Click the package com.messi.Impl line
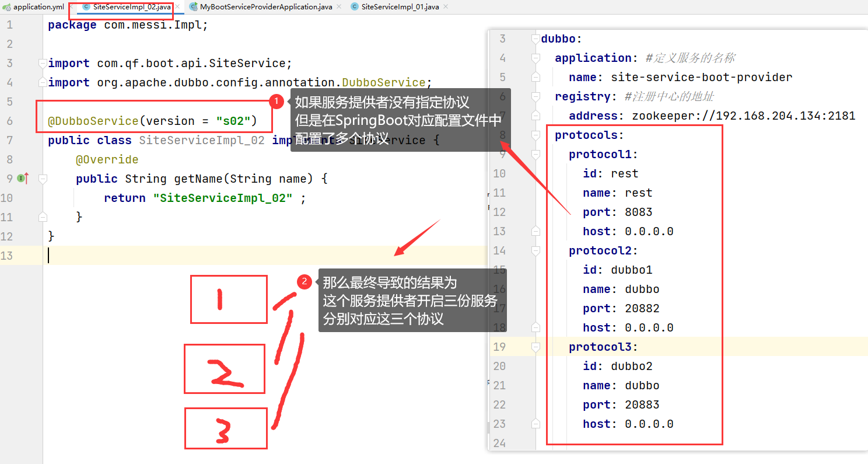Viewport: 868px width, 464px height. point(128,25)
